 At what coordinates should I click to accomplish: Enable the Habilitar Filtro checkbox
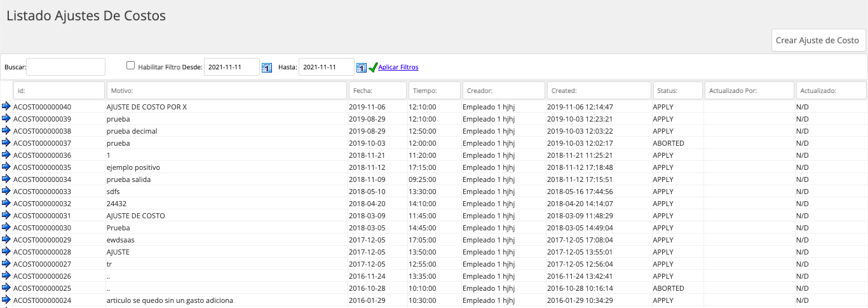[x=131, y=66]
